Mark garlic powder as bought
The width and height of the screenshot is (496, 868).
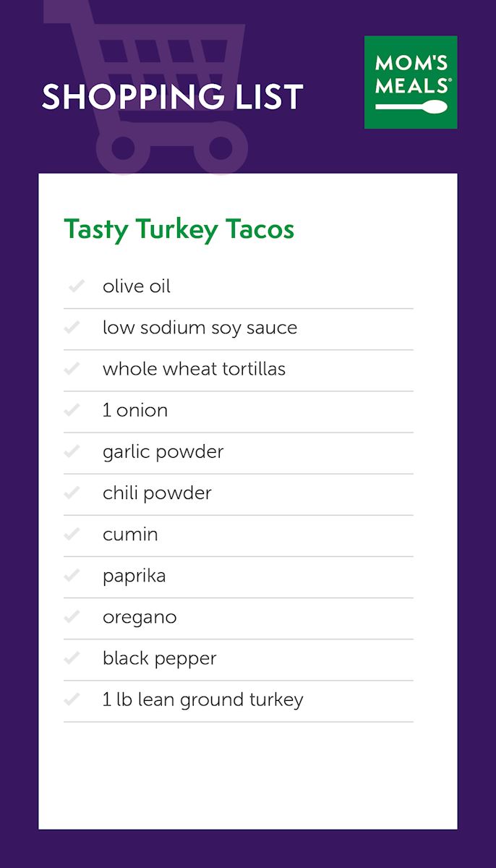(74, 451)
